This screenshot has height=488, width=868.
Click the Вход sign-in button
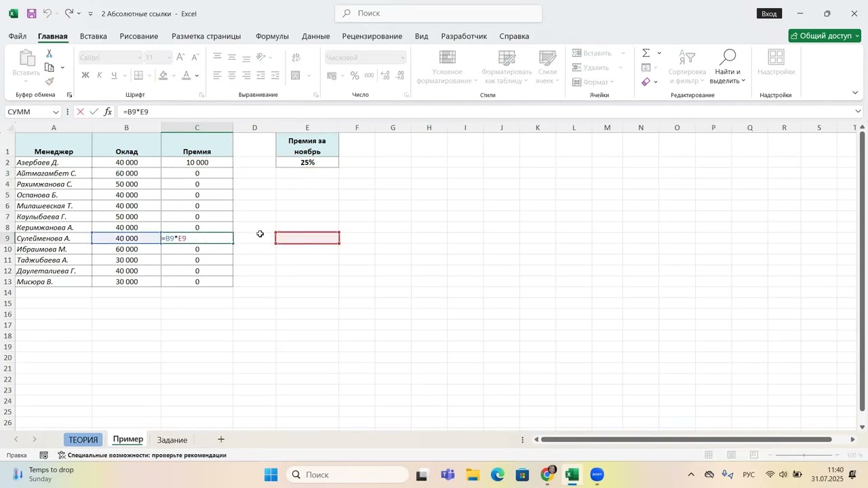(x=769, y=14)
